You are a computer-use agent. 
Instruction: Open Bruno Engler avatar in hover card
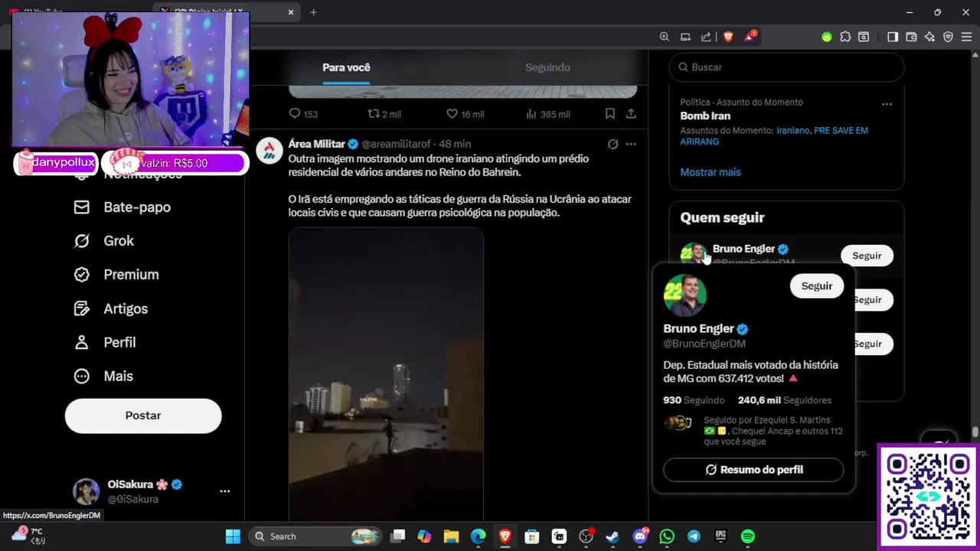pos(684,295)
